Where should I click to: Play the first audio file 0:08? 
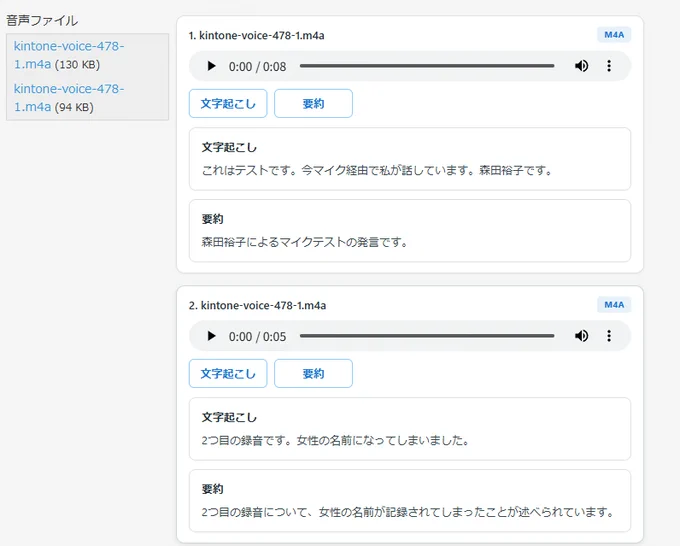click(x=211, y=66)
